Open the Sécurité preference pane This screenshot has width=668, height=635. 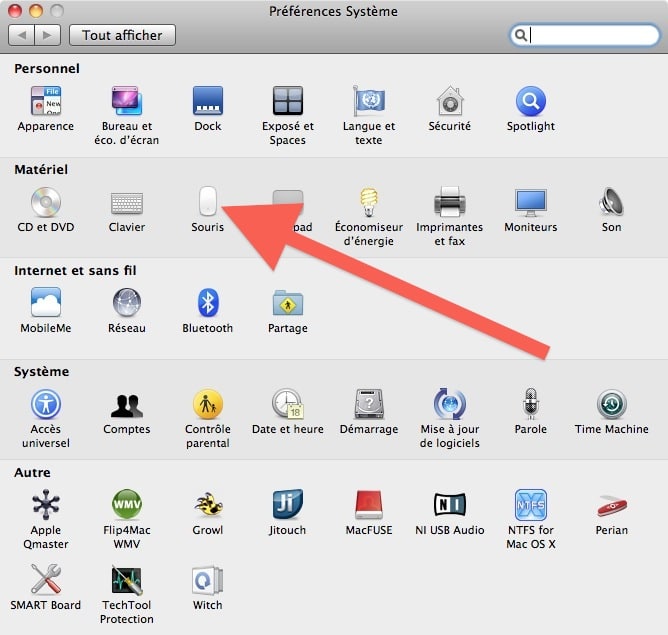(x=449, y=102)
